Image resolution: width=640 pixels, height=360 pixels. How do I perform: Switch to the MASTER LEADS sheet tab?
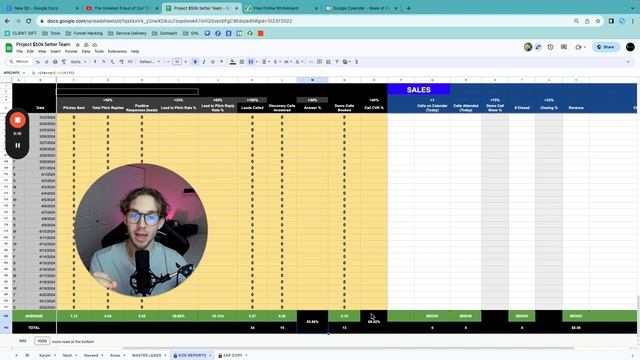pos(147,356)
